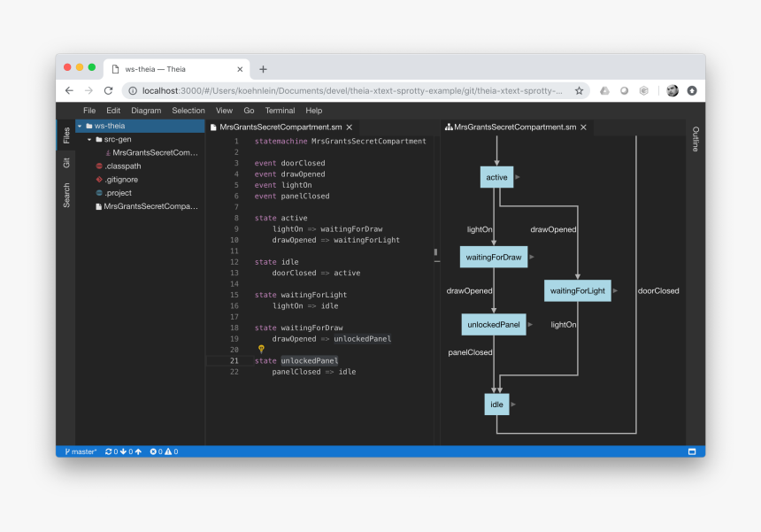Click the Git sync status icon

pyautogui.click(x=109, y=451)
